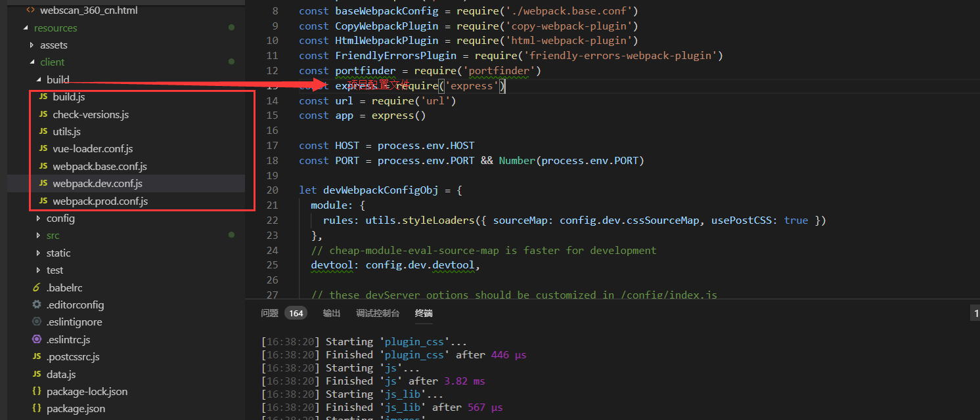Expand the test folder

[39, 270]
